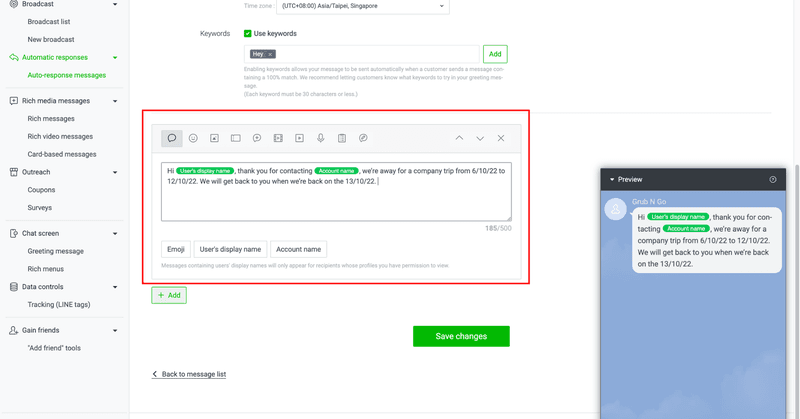Click the keyword Add button

point(495,54)
